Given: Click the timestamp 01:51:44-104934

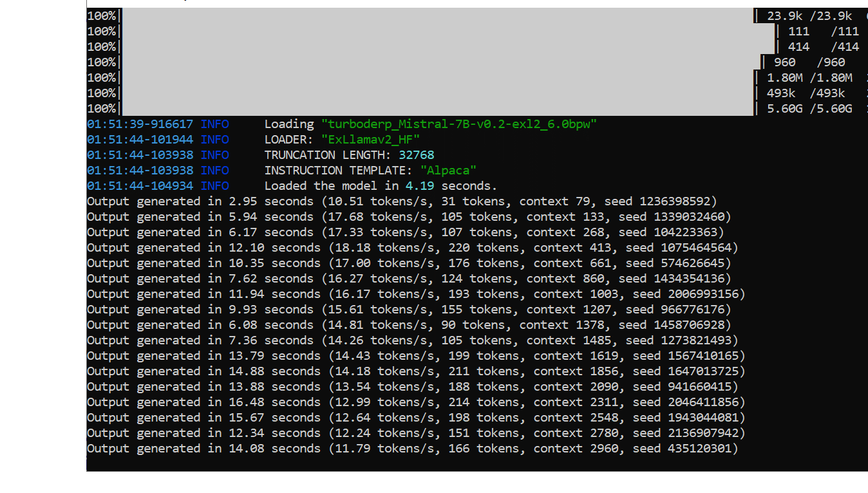Looking at the screenshot, I should (x=140, y=186).
